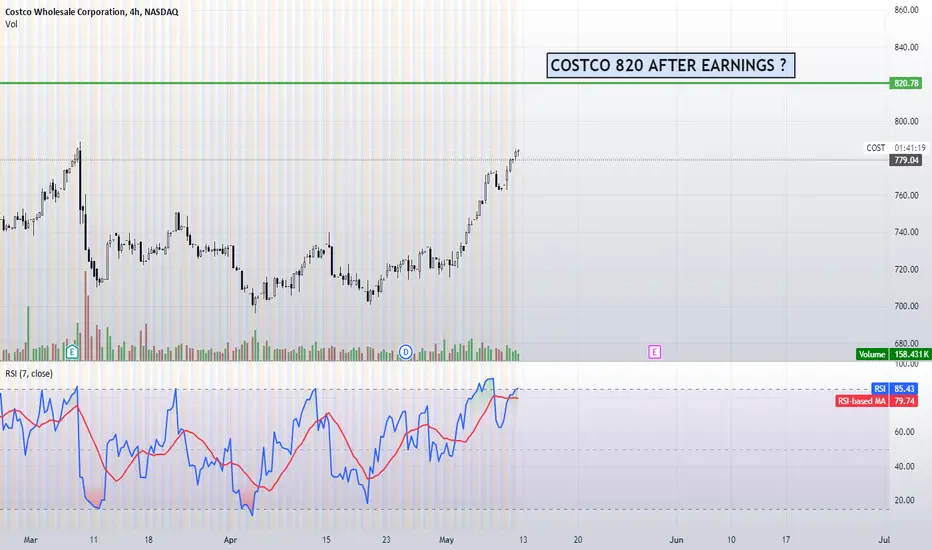
Task: Click the Mar date label on time axis
Action: 30,540
